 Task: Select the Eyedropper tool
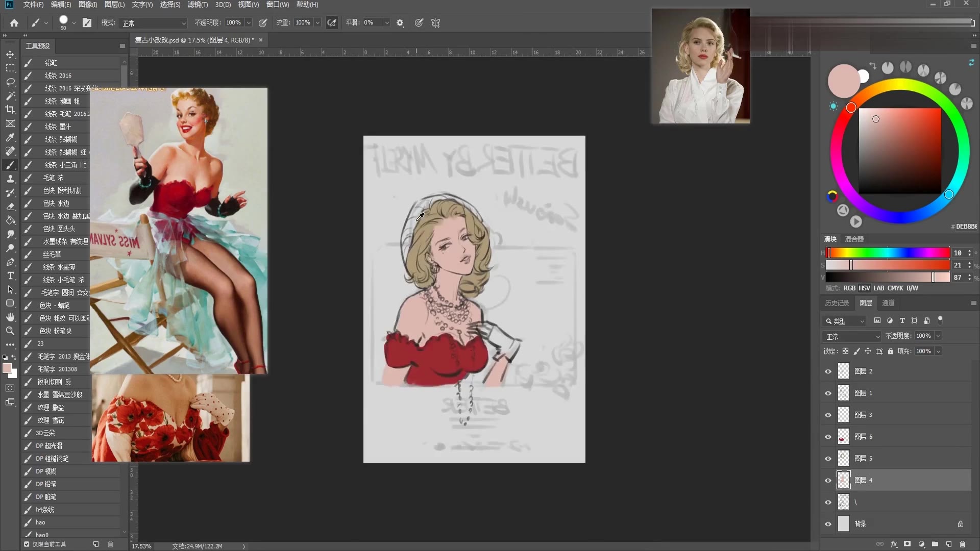[10, 137]
